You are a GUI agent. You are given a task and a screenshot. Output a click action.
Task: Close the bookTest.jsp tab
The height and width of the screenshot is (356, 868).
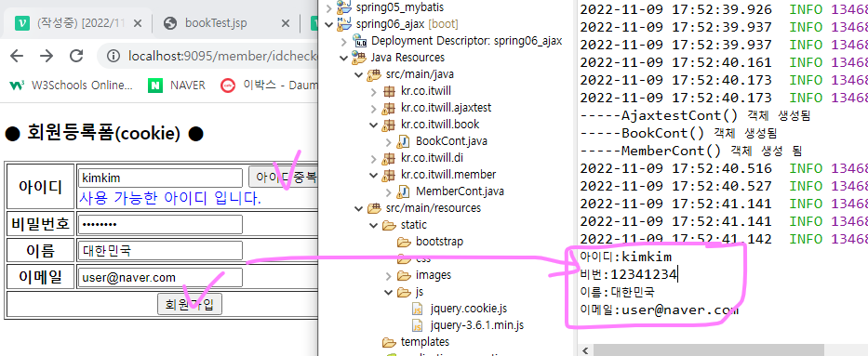(285, 23)
